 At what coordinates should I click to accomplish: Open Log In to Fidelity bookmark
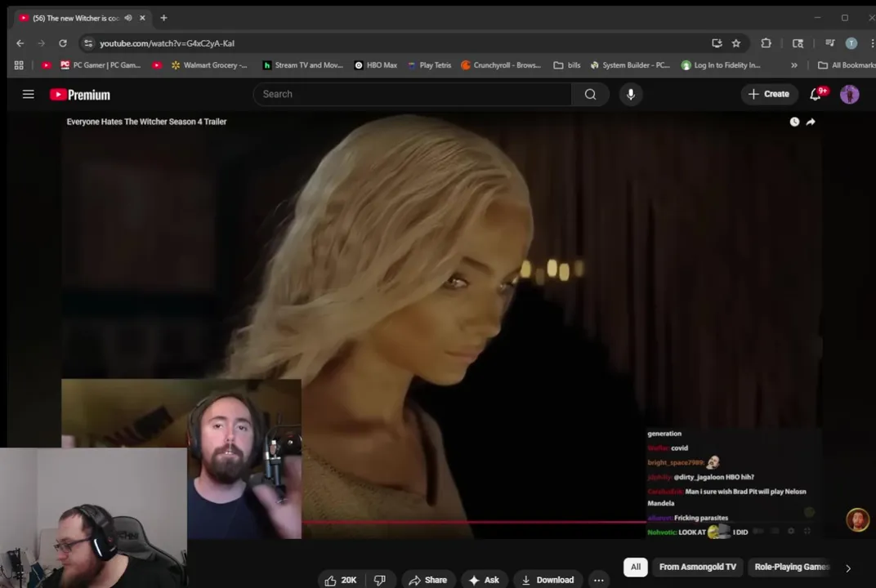(x=722, y=65)
